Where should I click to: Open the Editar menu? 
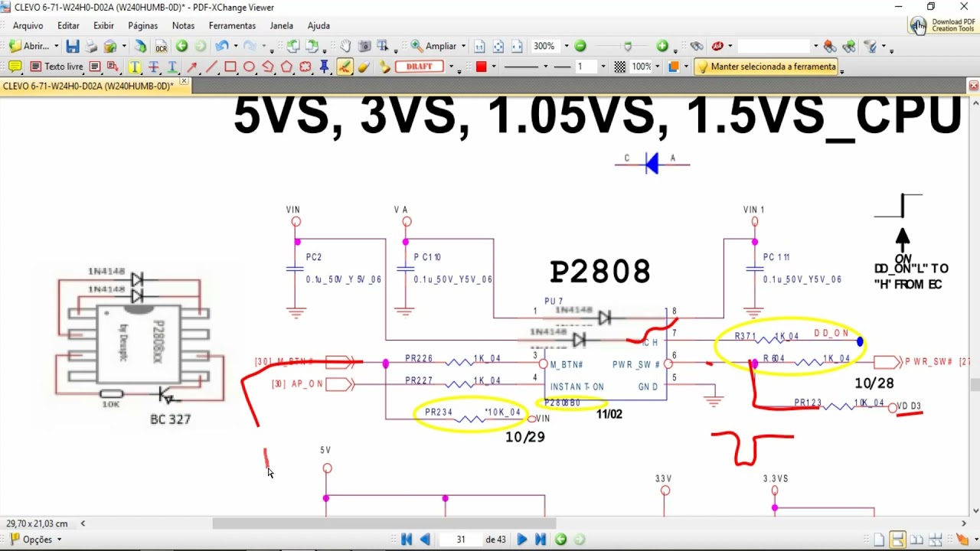point(68,25)
